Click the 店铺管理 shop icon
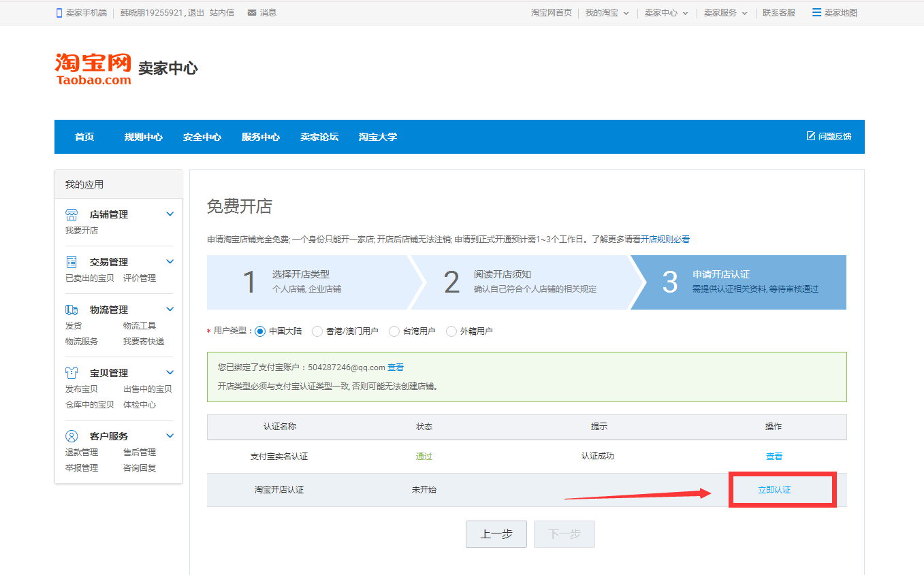The image size is (924, 575). pyautogui.click(x=71, y=214)
